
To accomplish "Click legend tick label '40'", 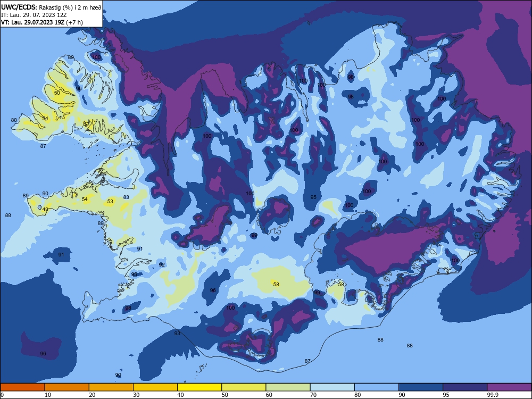I will click(x=181, y=395).
